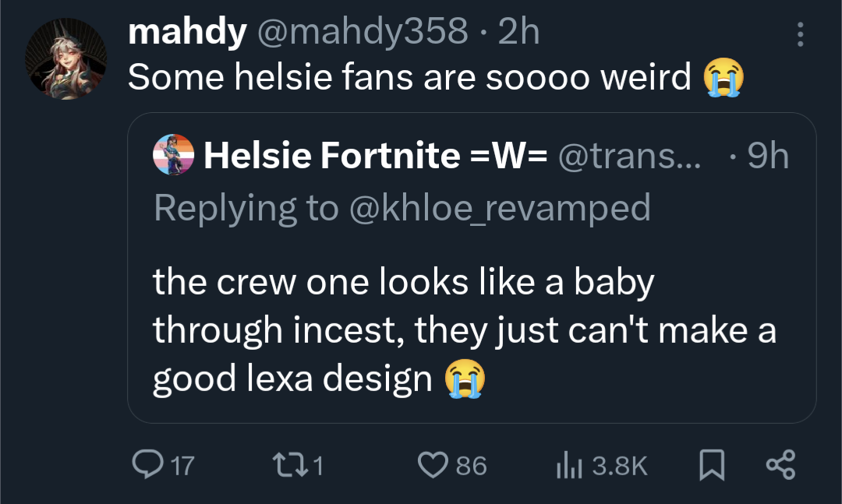Open the quoted tweet about lexa design
Viewport: 842px width, 504px height.
coord(464,331)
